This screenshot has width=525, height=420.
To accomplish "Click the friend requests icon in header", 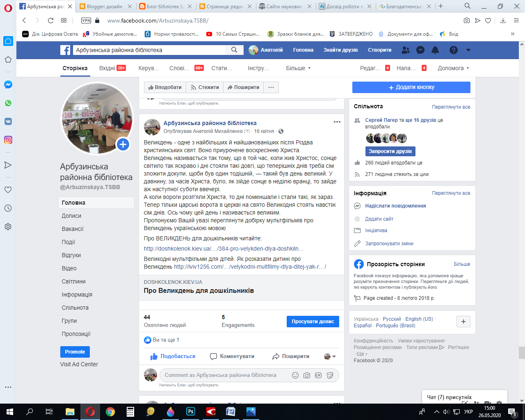I will click(406, 50).
